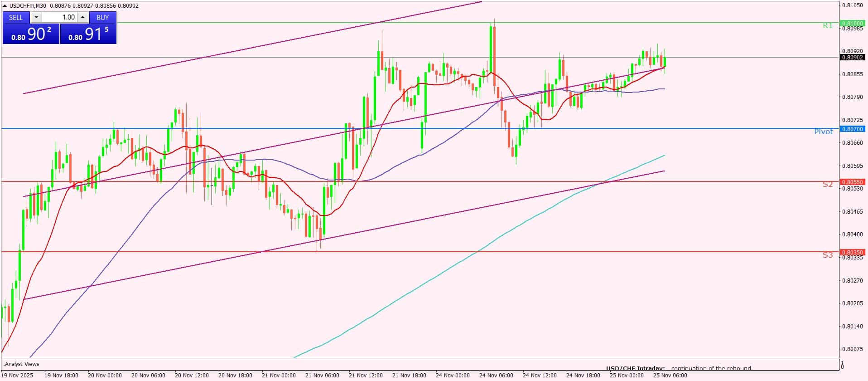Click the 0.80140 value on the price axis
Viewport: 868px width, 381px height.
point(852,326)
